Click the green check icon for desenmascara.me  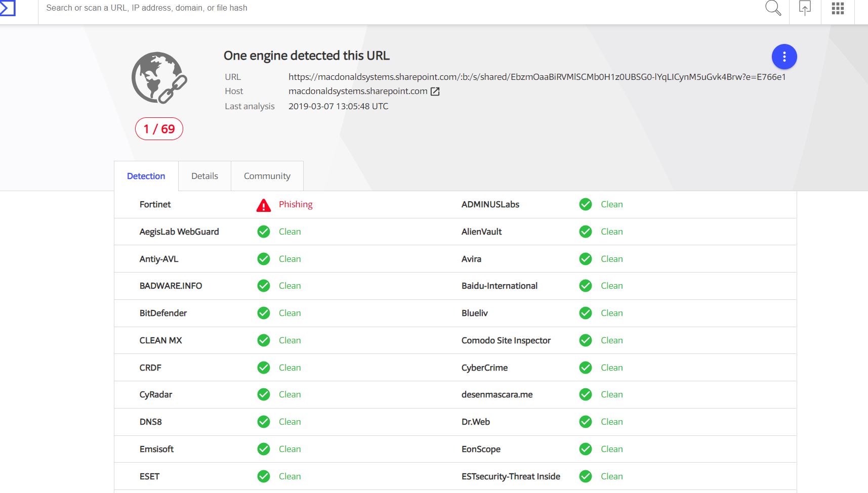586,394
